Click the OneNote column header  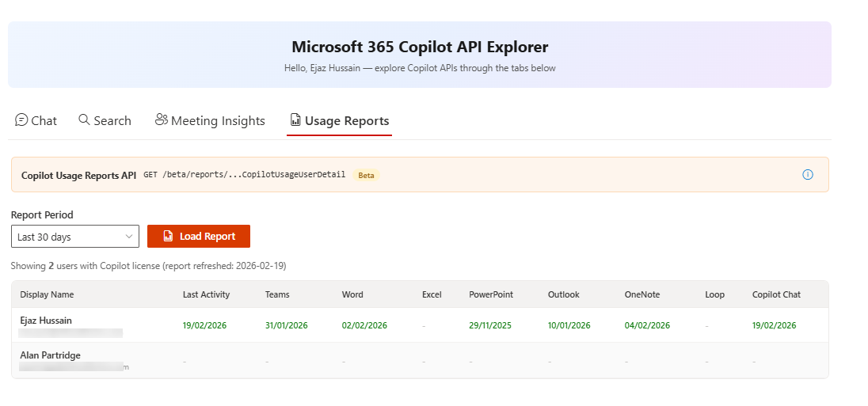642,294
